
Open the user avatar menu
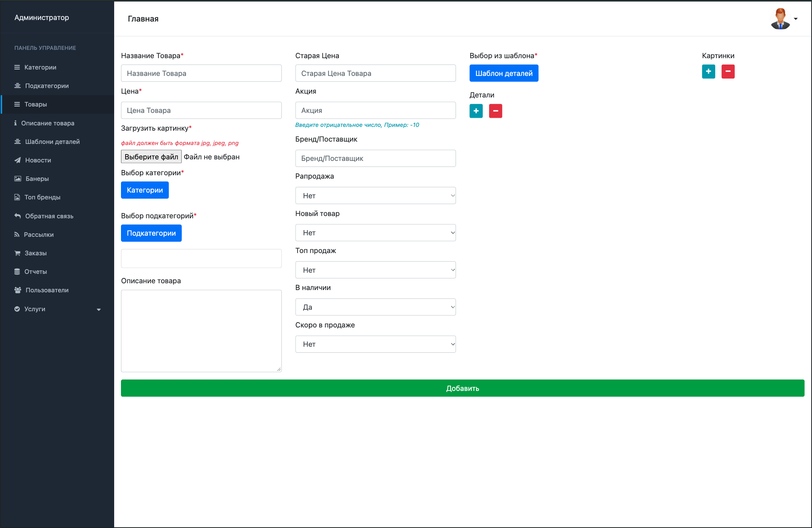(784, 19)
